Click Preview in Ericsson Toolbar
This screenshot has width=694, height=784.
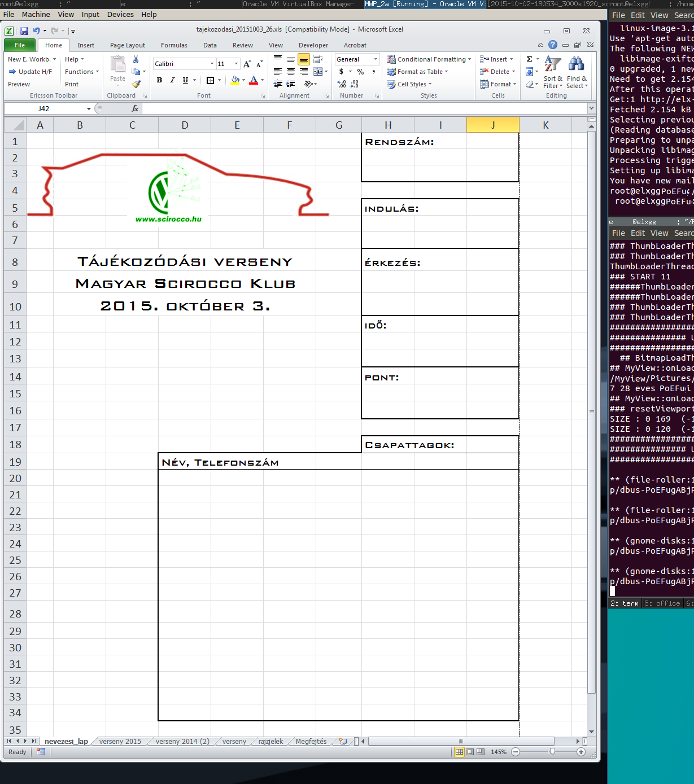(x=19, y=84)
